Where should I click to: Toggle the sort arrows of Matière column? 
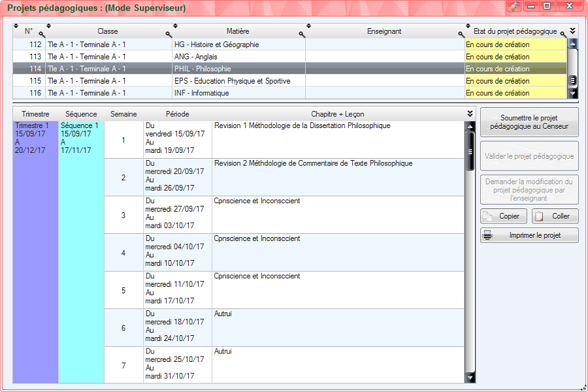click(x=176, y=26)
